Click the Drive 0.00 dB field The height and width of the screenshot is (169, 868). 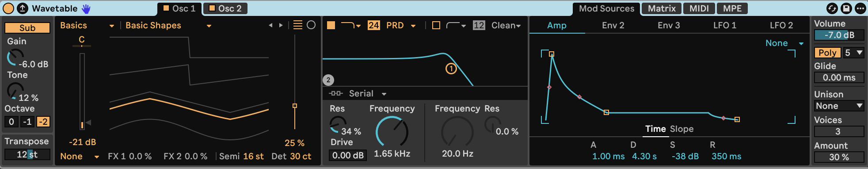click(348, 155)
